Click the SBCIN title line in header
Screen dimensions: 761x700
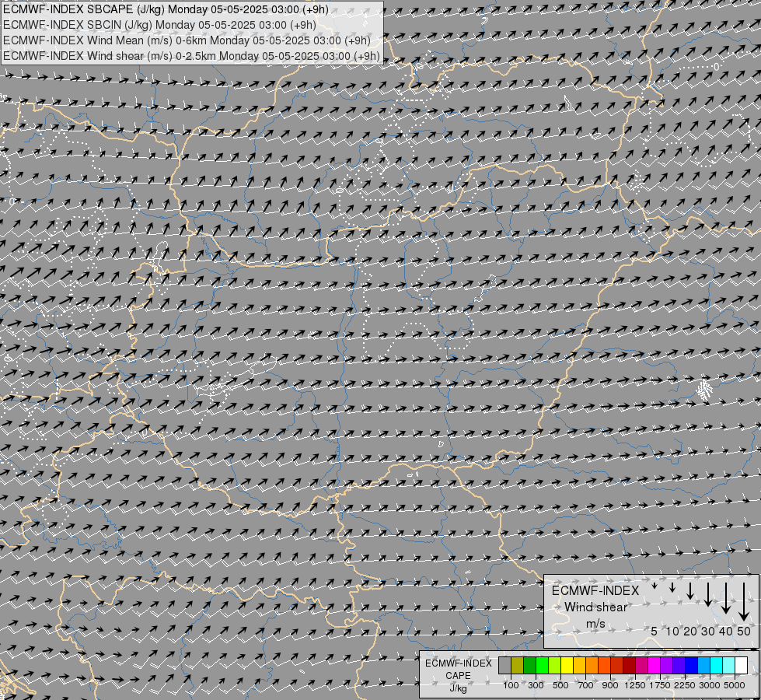click(159, 25)
